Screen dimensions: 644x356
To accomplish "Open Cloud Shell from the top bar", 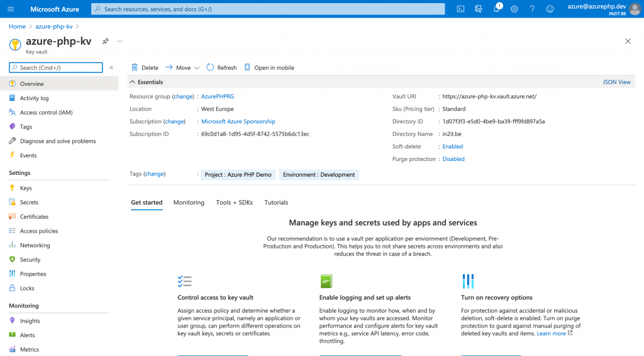I will click(460, 9).
